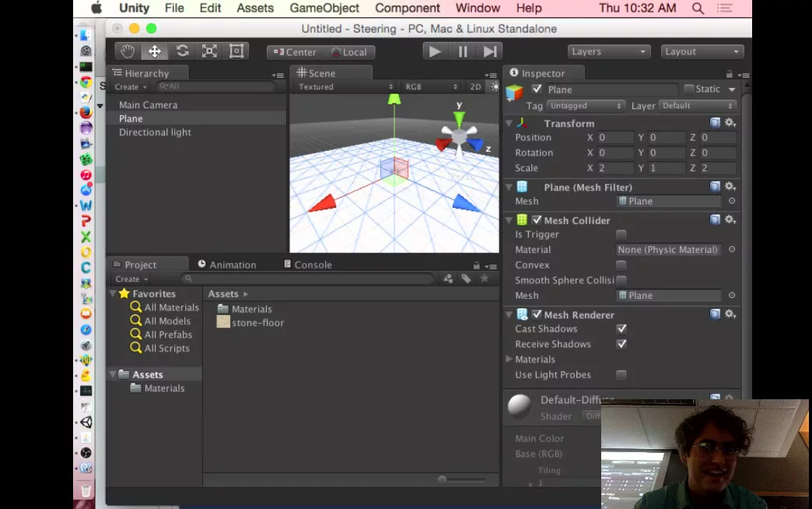Screen dimensions: 812x509
Task: Collapse the Favorites tree
Action: click(113, 294)
